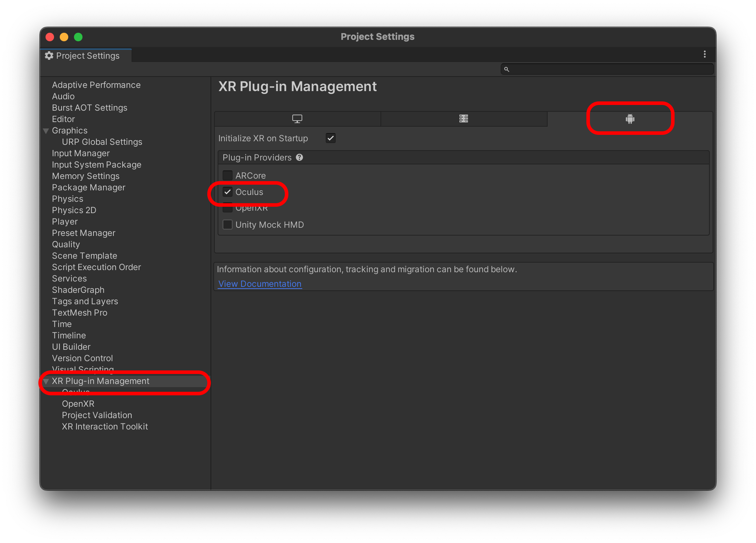
Task: Disable Initialize XR on Startup
Action: pyautogui.click(x=331, y=138)
